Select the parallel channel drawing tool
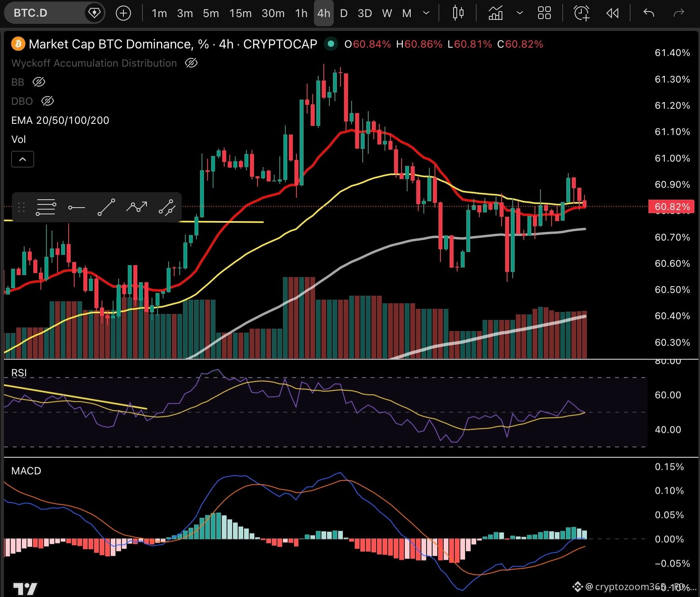Image resolution: width=700 pixels, height=597 pixels. [x=167, y=207]
